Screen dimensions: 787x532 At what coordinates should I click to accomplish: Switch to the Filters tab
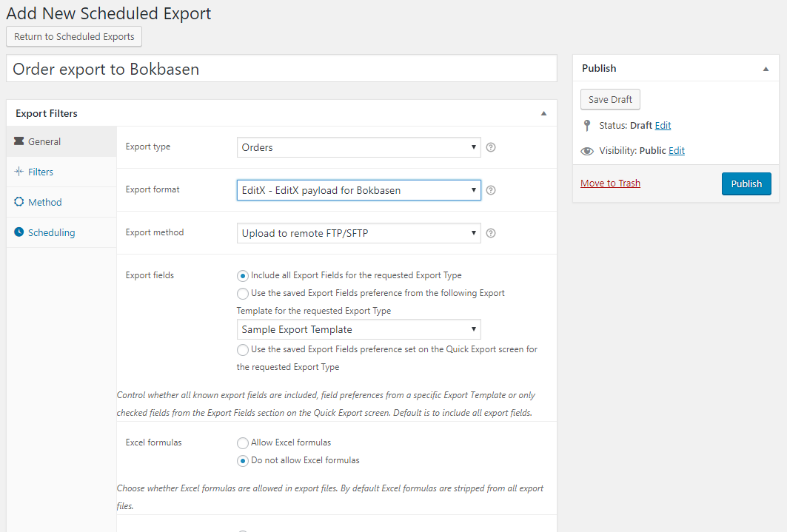[x=61, y=172]
